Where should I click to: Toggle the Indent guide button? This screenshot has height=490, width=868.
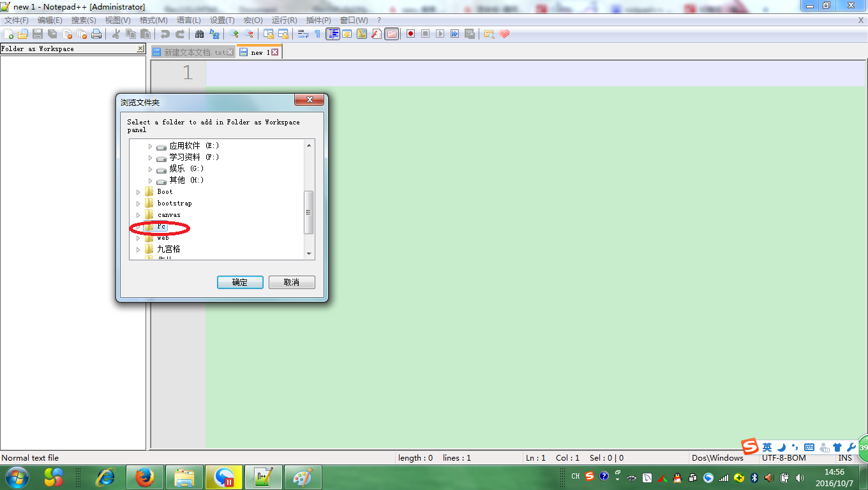point(333,34)
